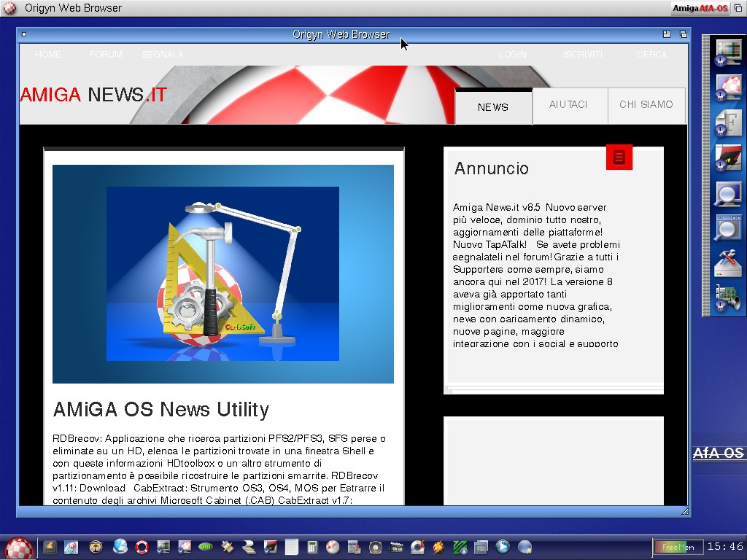Select the CHI SIAMO tab
This screenshot has height=560, width=747.
point(646,105)
